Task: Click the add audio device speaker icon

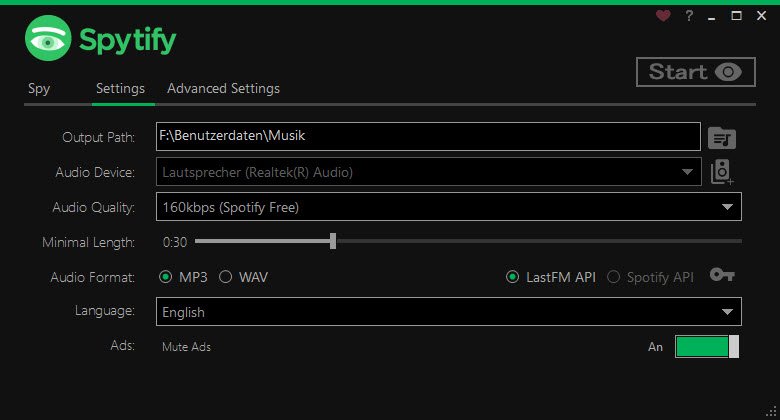Action: (x=722, y=172)
